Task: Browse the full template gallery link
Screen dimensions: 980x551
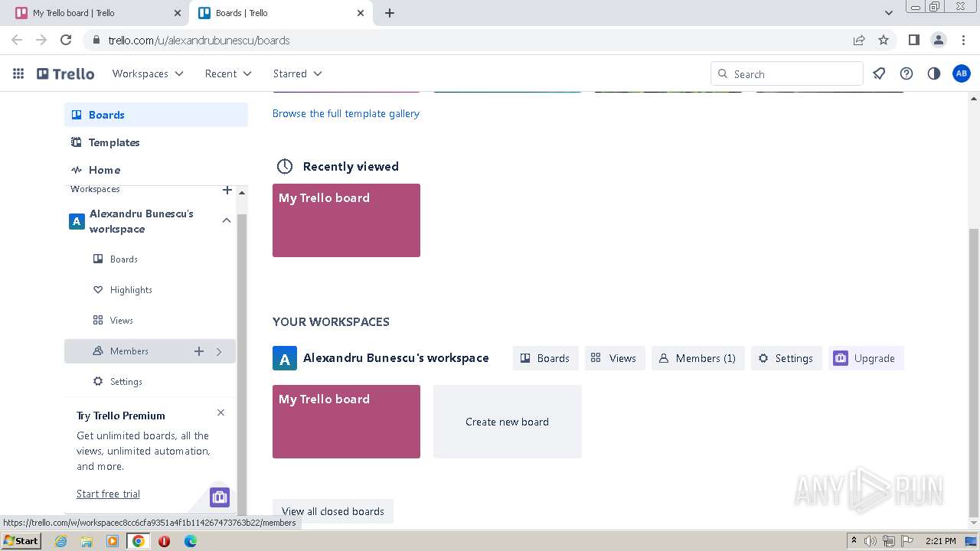Action: click(x=346, y=113)
